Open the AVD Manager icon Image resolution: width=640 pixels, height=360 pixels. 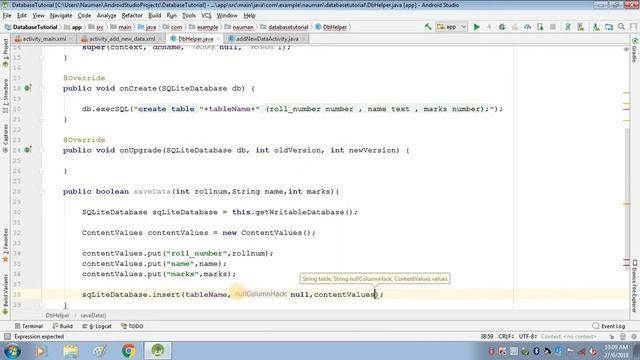tap(580, 27)
